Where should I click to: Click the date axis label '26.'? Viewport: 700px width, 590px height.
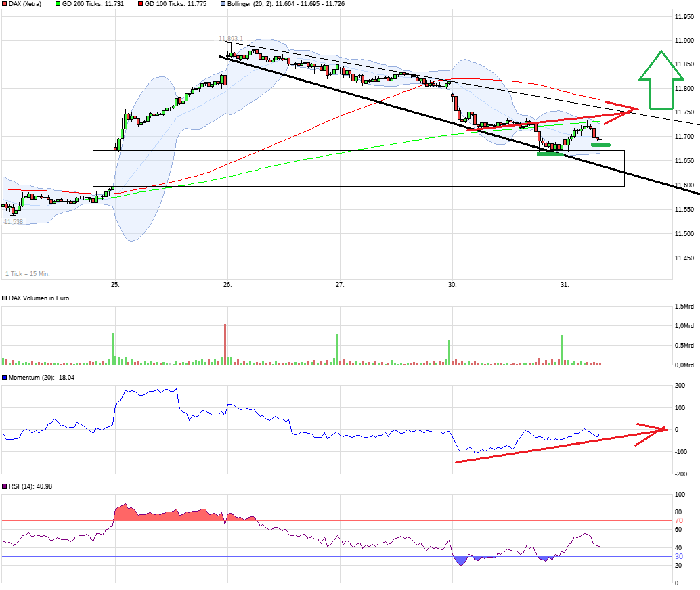[227, 285]
